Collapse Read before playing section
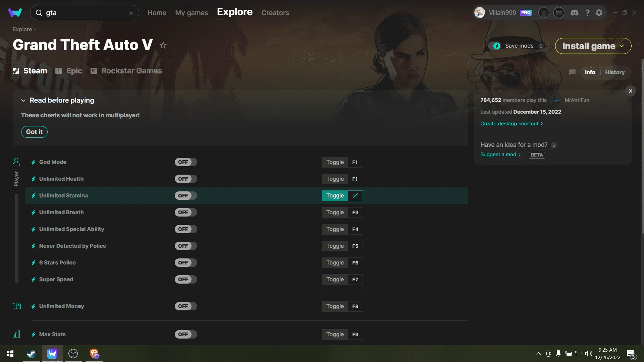Viewport: 644px width, 362px height. tap(23, 100)
